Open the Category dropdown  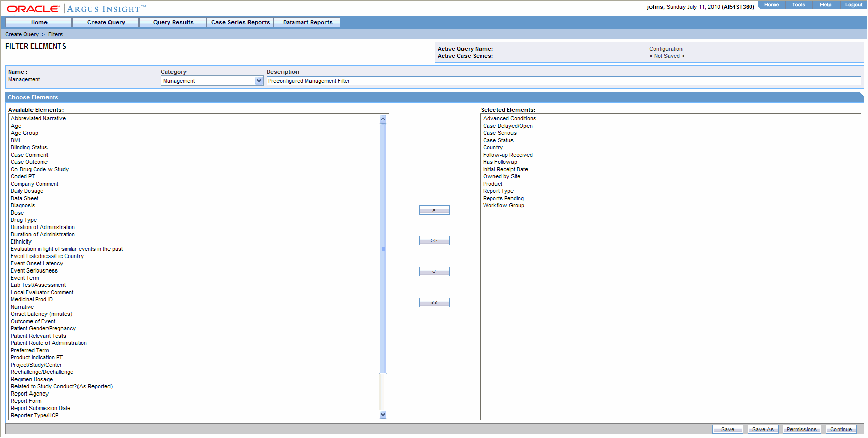pos(212,81)
